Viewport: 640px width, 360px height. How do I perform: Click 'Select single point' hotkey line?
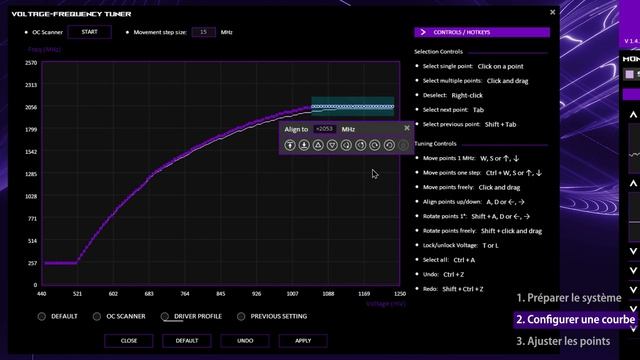pyautogui.click(x=473, y=66)
